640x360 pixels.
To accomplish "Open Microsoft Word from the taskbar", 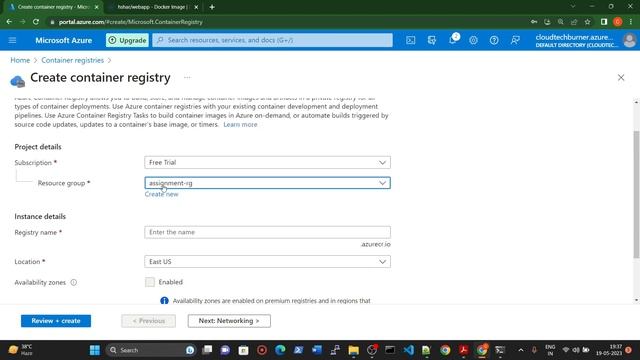I will (x=317, y=350).
